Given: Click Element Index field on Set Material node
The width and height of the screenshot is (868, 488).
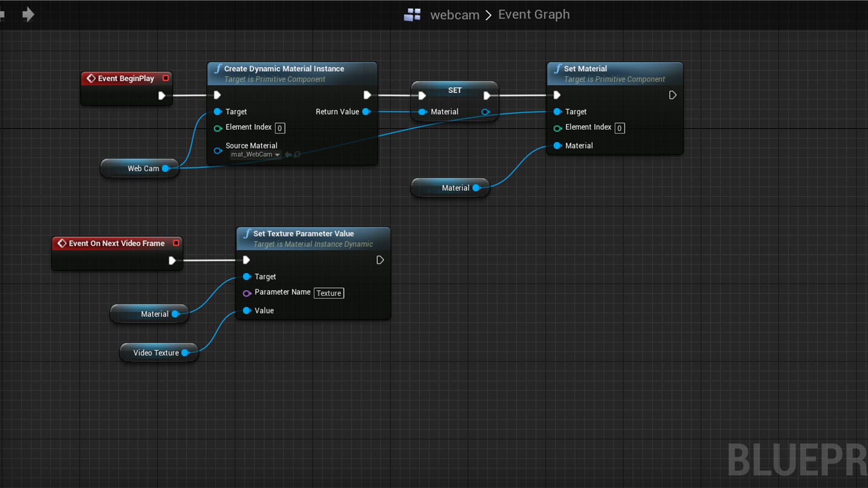Looking at the screenshot, I should (x=619, y=128).
